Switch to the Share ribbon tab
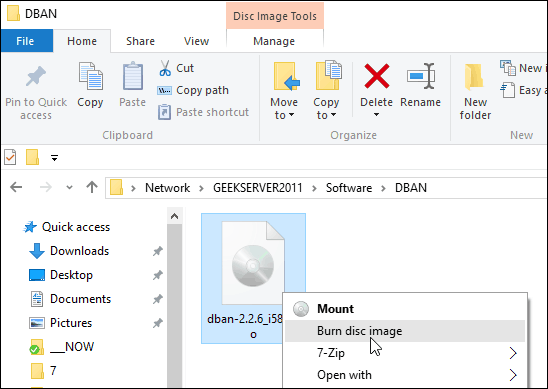This screenshot has width=548, height=389. (140, 41)
